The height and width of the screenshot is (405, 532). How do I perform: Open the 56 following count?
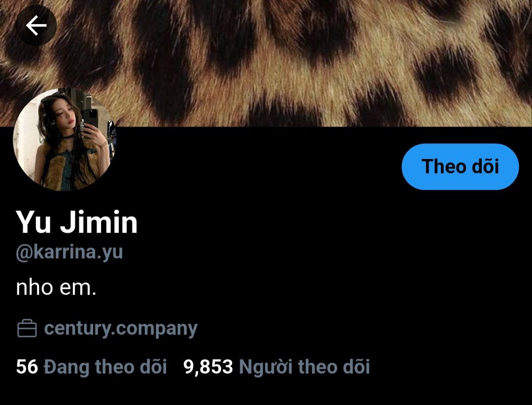[91, 367]
